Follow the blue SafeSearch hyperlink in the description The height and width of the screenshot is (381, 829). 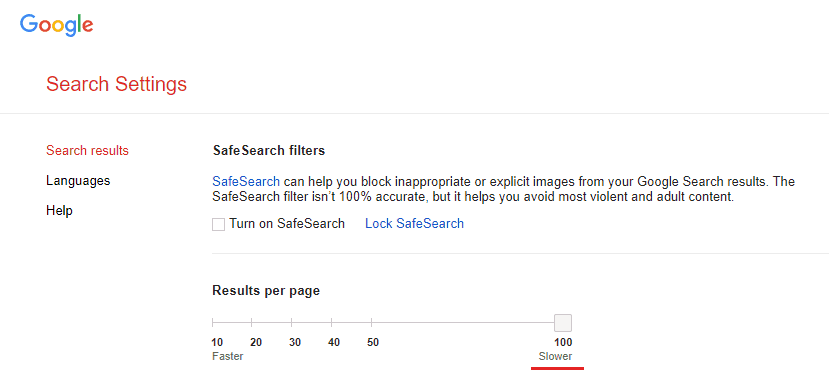(246, 182)
